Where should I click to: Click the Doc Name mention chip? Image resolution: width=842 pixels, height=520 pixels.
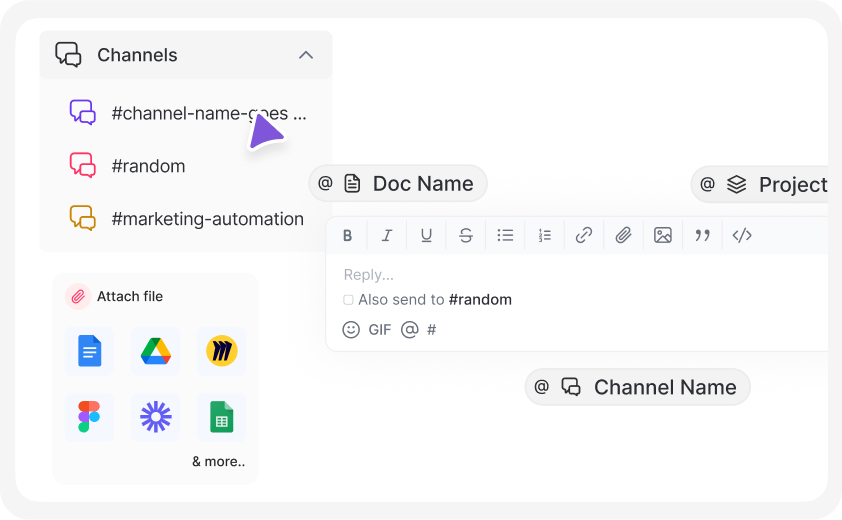point(398,184)
